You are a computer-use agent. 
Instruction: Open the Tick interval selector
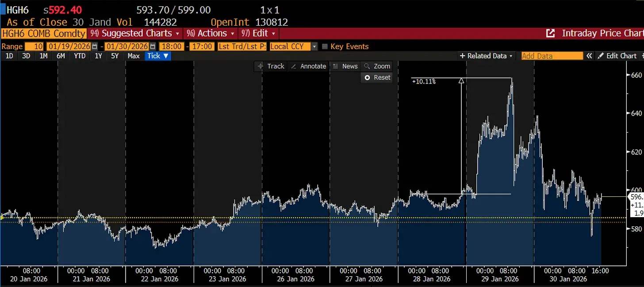point(158,56)
